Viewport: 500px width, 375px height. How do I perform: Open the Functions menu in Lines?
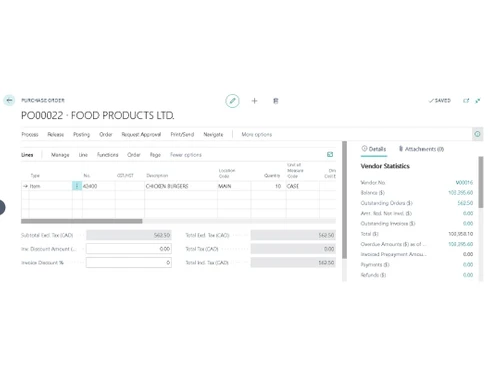107,155
